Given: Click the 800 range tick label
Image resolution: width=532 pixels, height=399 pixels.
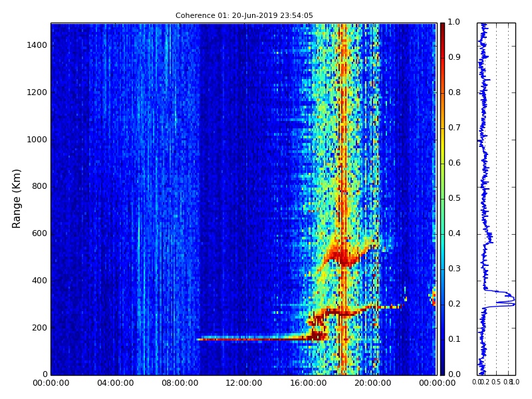Looking at the screenshot, I should [x=39, y=186].
